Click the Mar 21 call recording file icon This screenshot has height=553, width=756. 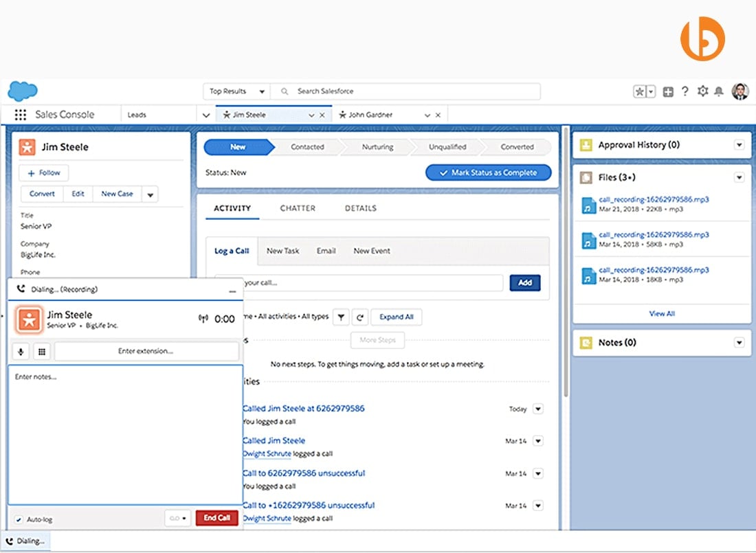click(588, 205)
